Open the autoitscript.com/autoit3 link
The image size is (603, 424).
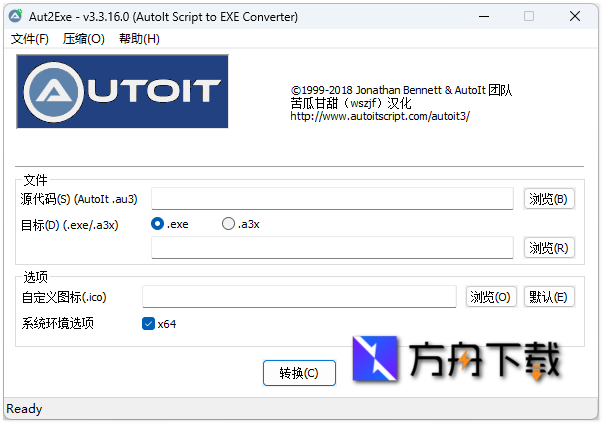pos(380,116)
